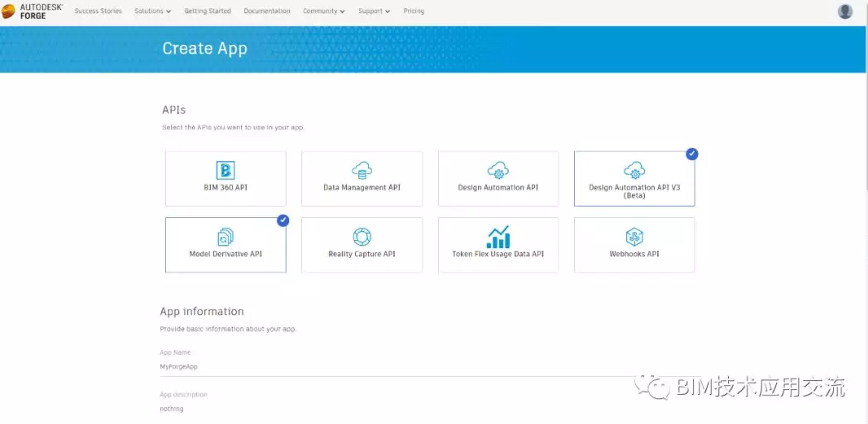Open the user profile avatar
The width and height of the screenshot is (868, 424).
pyautogui.click(x=845, y=11)
